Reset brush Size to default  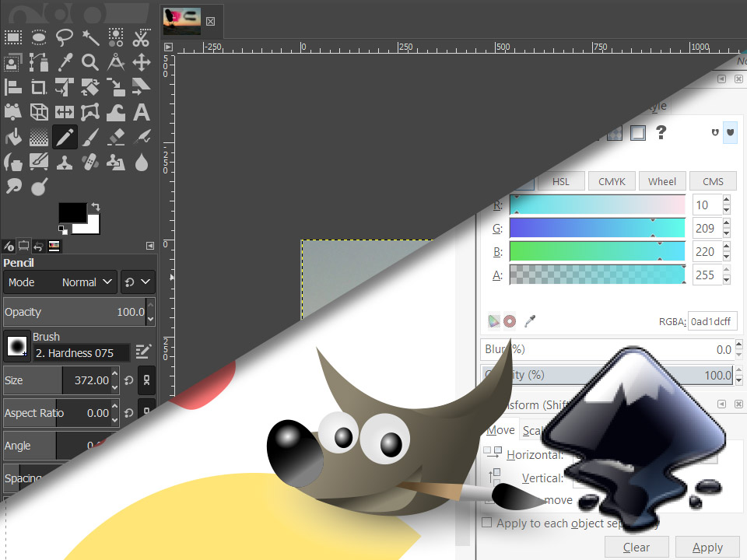click(128, 380)
